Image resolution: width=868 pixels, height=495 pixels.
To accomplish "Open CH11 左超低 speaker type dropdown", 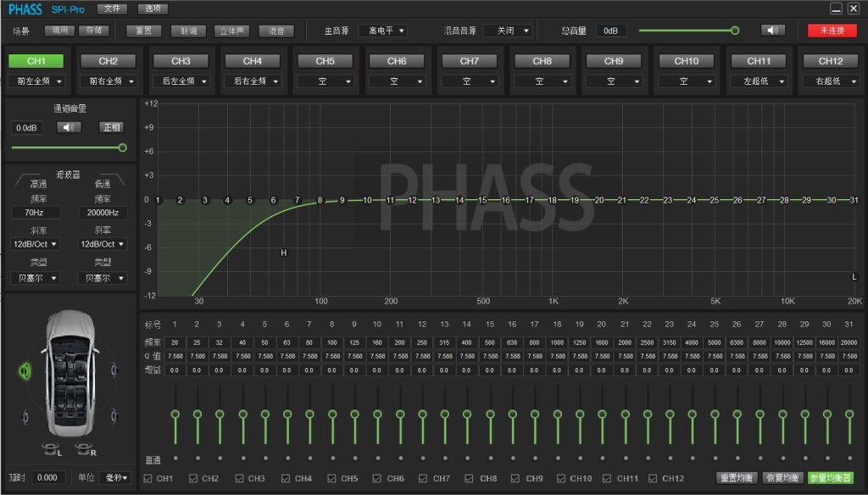I will (x=759, y=81).
